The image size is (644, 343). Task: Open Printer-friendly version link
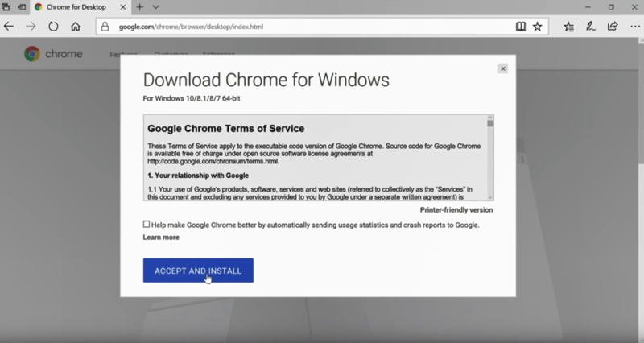456,210
